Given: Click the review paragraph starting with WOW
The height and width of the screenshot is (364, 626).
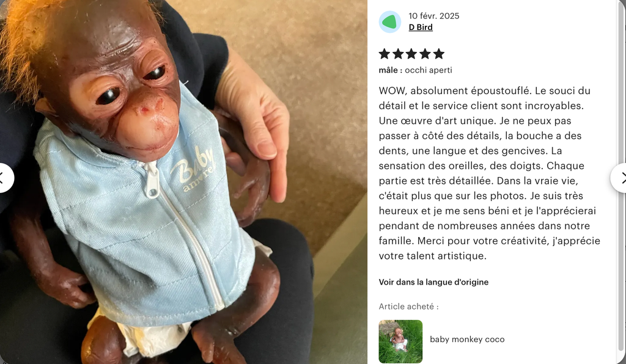Looking at the screenshot, I should click(x=490, y=173).
